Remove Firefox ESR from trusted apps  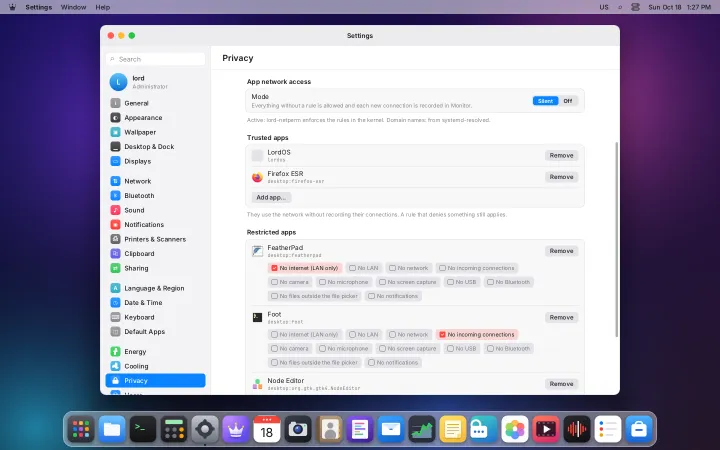pyautogui.click(x=562, y=177)
